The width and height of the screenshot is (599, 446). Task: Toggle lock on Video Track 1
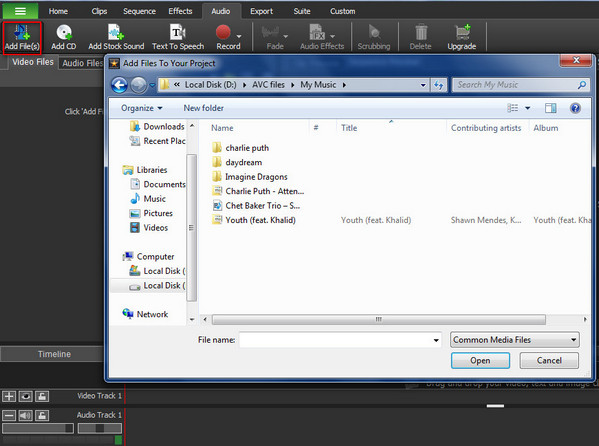(42, 396)
